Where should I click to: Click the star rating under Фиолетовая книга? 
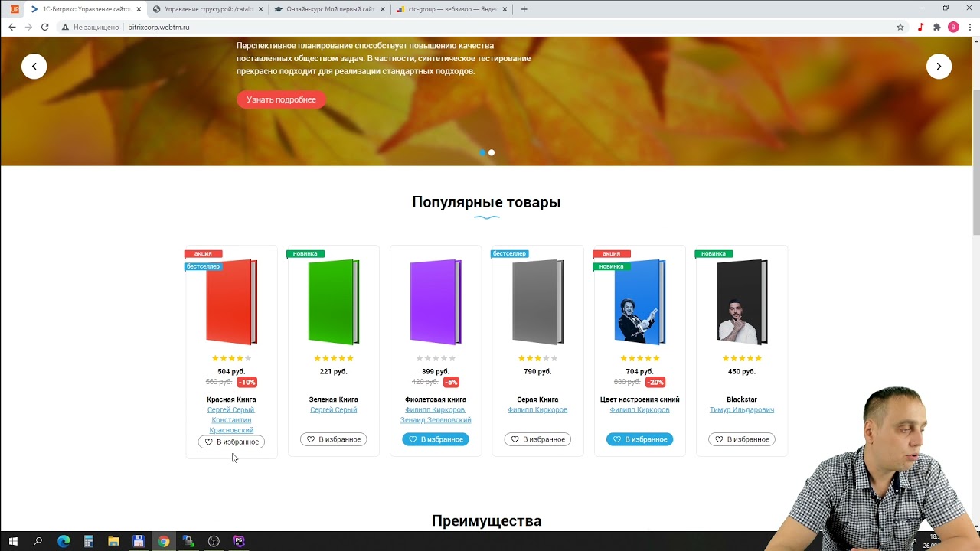pyautogui.click(x=436, y=358)
